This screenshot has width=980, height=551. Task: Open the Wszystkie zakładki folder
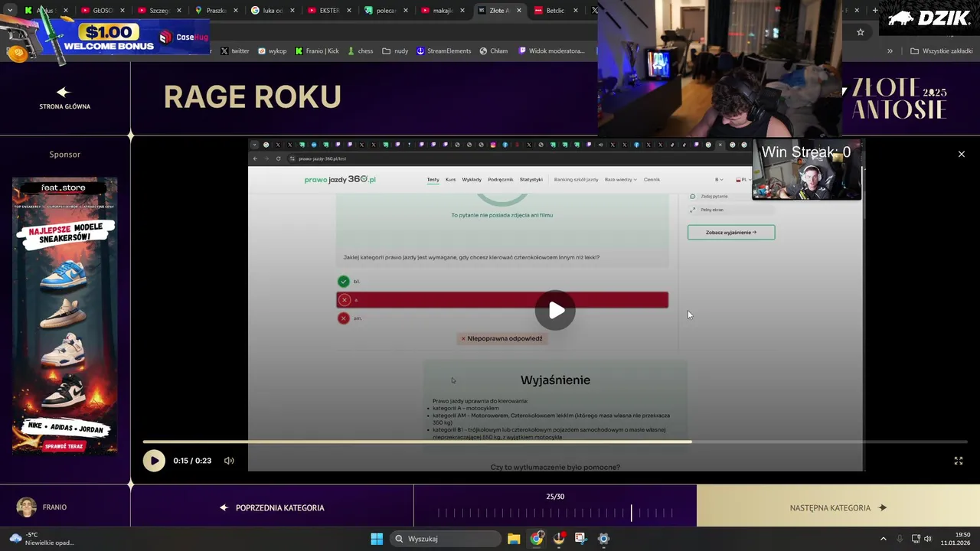click(942, 51)
